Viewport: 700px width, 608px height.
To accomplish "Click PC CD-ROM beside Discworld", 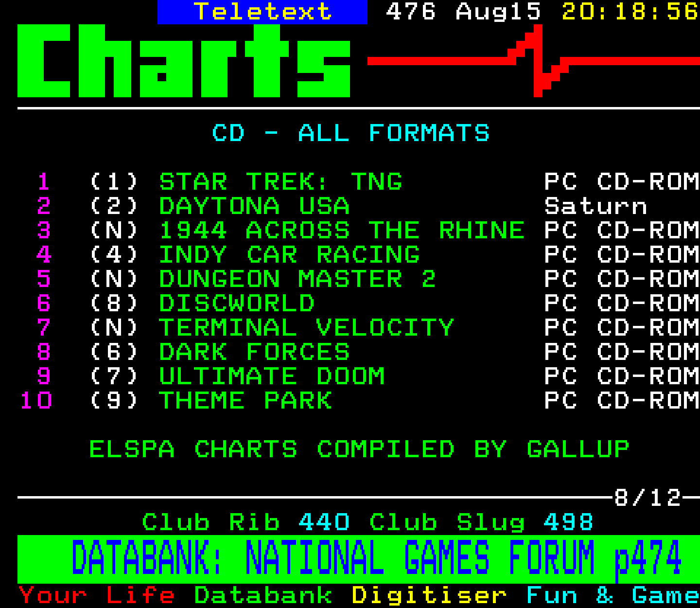I will click(622, 304).
